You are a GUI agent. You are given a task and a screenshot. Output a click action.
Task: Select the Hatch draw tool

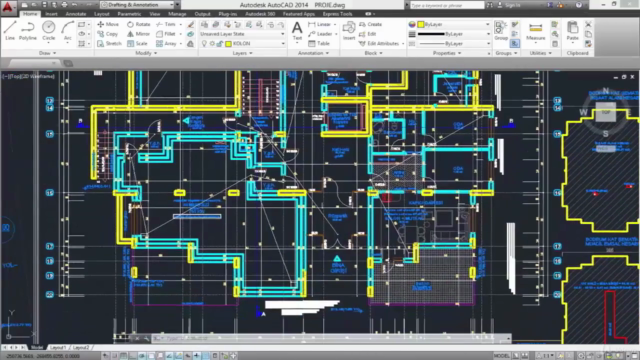click(x=82, y=43)
